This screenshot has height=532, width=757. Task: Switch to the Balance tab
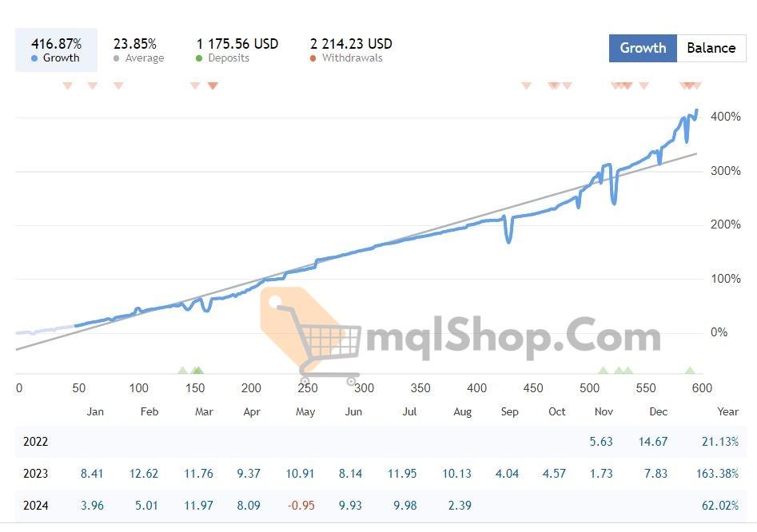coord(711,48)
